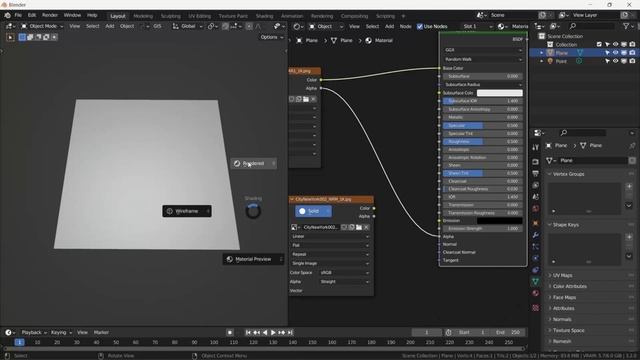The height and width of the screenshot is (360, 640).
Task: Open the File menu
Action: pyautogui.click(x=18, y=15)
